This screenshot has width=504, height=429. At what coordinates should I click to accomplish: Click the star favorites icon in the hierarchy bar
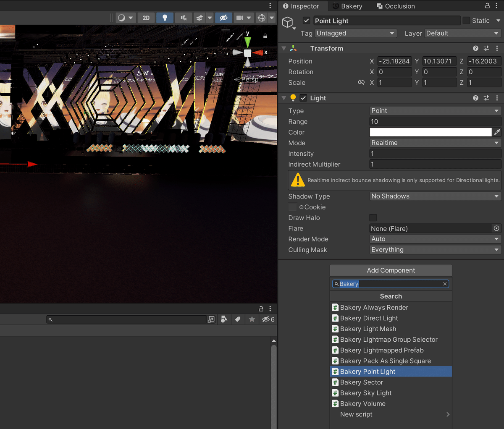(252, 319)
